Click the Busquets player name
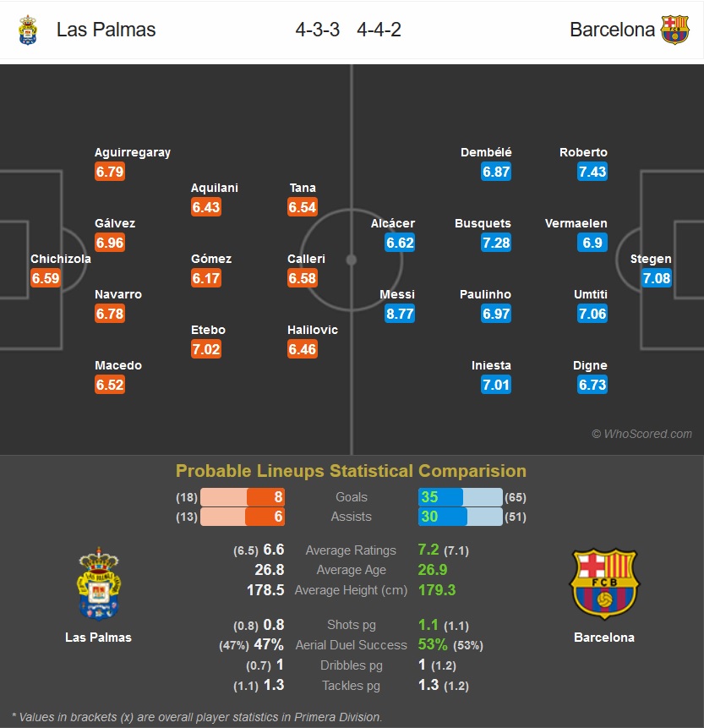704x728 pixels. [x=483, y=223]
